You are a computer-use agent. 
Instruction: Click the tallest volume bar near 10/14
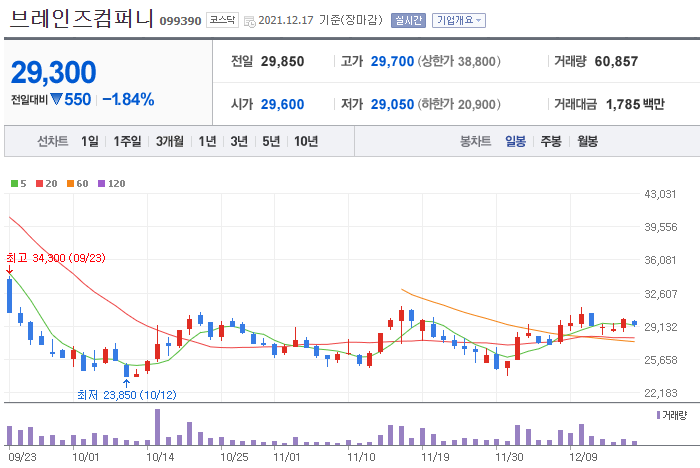[157, 427]
